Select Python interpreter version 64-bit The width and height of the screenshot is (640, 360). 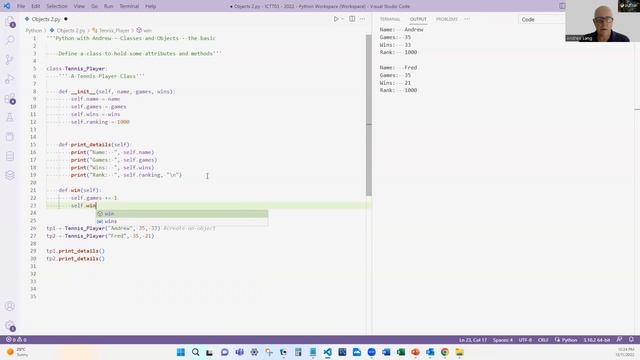tap(596, 340)
